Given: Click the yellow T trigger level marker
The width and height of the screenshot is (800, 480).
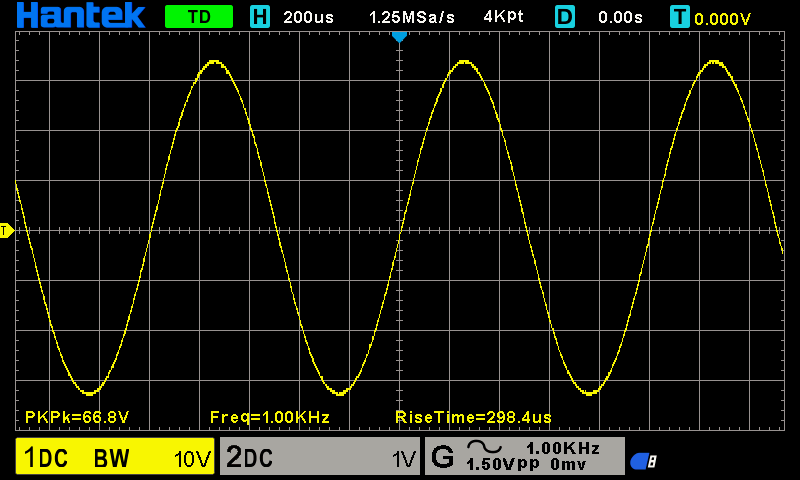Looking at the screenshot, I should tap(7, 231).
